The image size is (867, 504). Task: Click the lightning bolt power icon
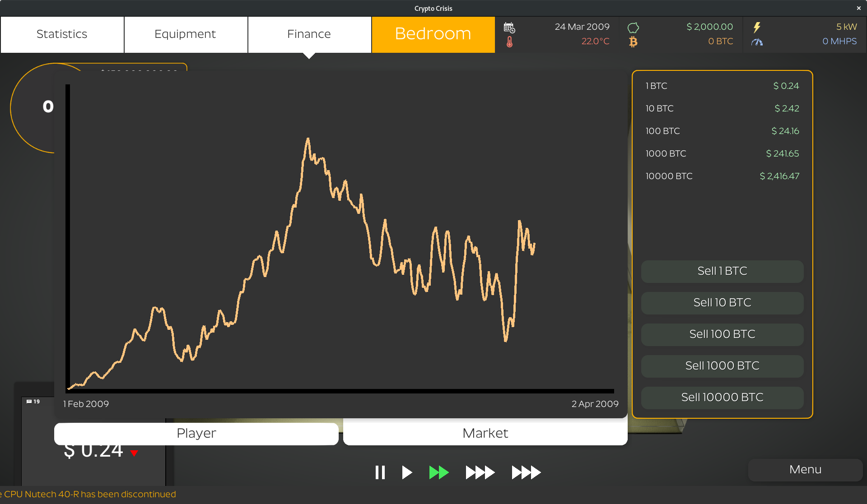(x=757, y=28)
